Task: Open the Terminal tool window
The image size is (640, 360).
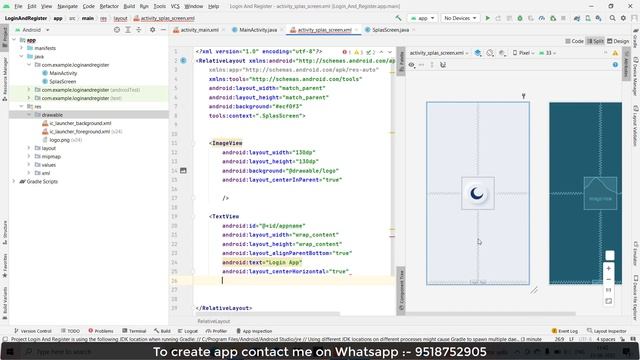Action: [x=134, y=331]
